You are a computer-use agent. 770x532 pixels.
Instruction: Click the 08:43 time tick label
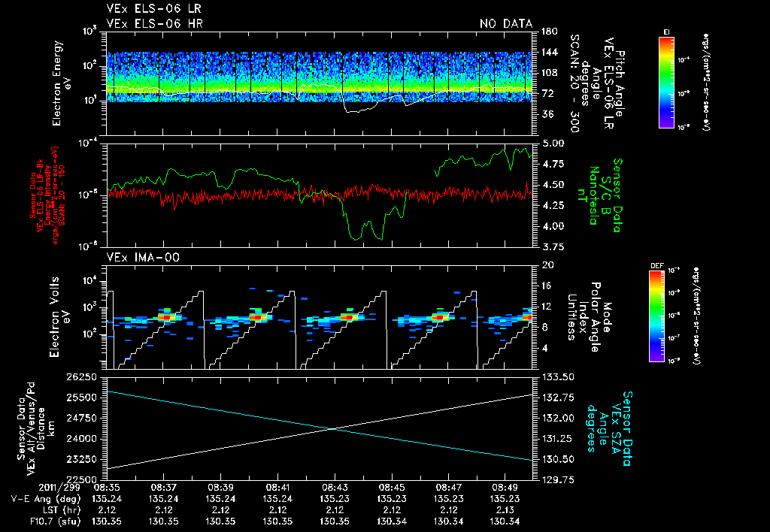point(335,488)
